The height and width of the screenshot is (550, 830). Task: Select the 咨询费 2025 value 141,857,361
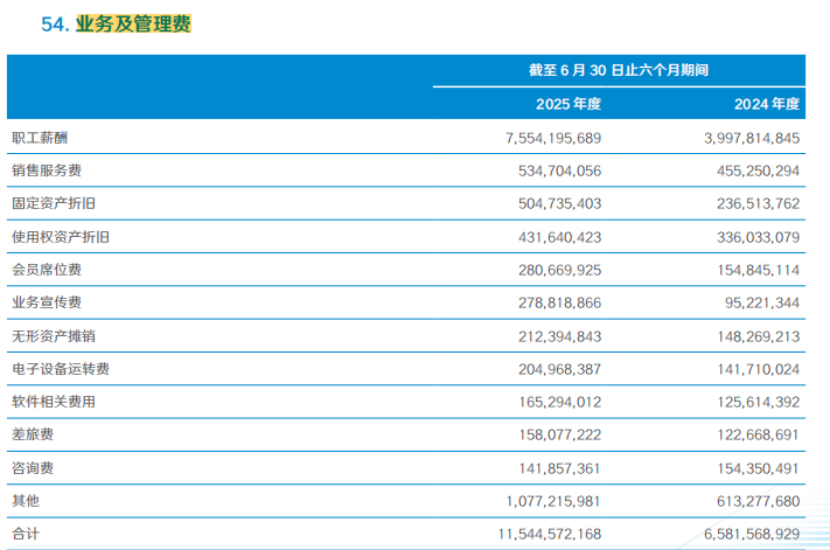point(560,468)
